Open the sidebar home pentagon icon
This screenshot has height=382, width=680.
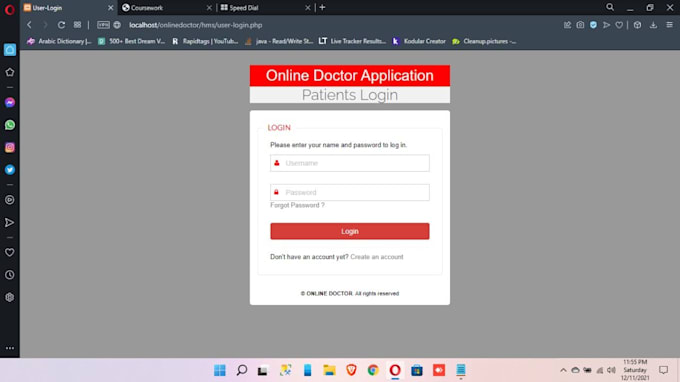click(x=10, y=72)
